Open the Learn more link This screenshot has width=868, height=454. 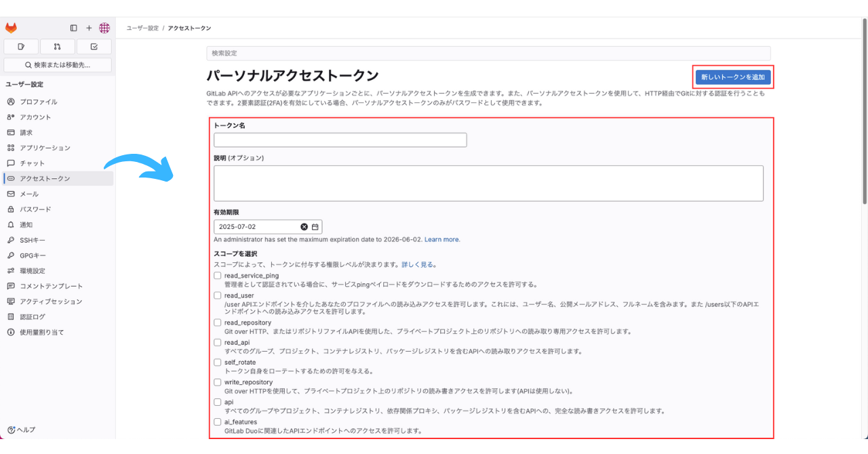pyautogui.click(x=442, y=240)
